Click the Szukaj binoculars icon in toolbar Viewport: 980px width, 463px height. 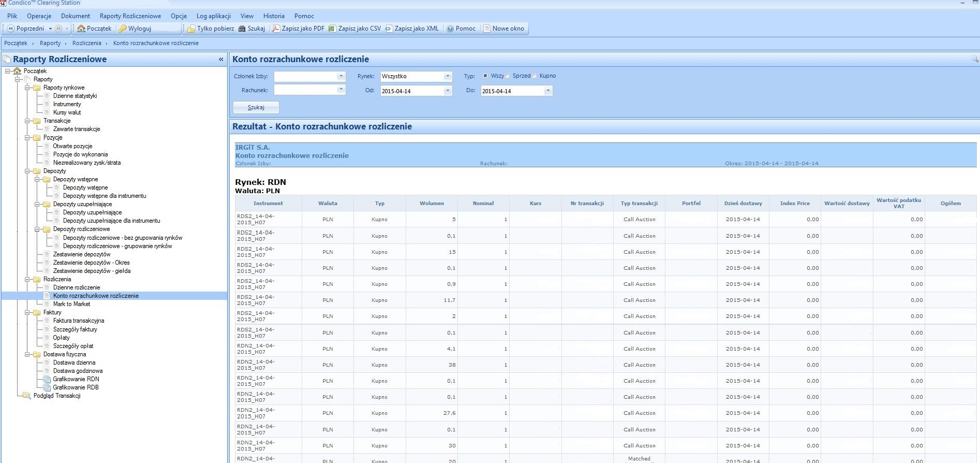click(x=242, y=28)
